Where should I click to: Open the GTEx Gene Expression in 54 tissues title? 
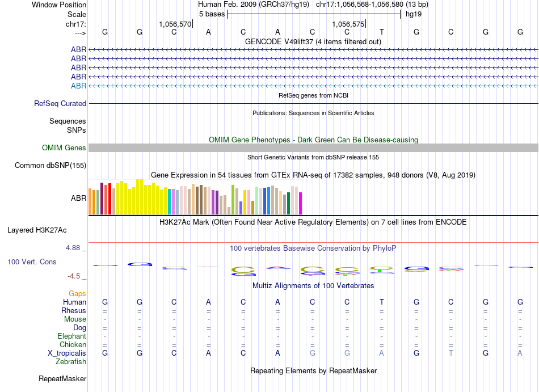tap(313, 175)
